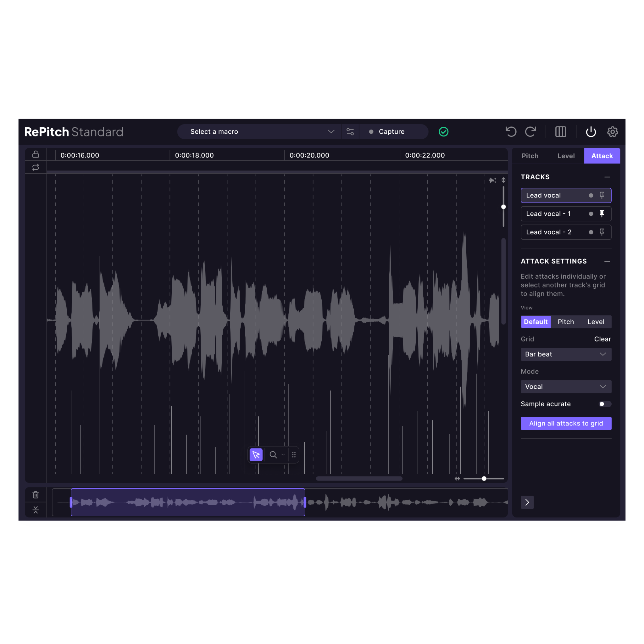Click the undo arrow icon
644x644 pixels.
point(511,132)
